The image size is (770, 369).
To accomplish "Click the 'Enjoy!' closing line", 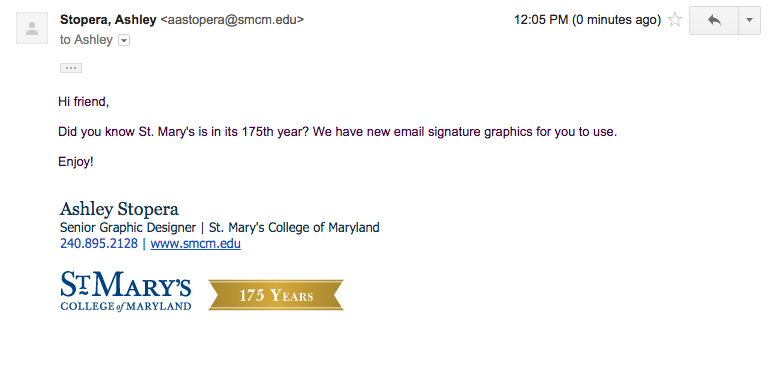I will (76, 162).
